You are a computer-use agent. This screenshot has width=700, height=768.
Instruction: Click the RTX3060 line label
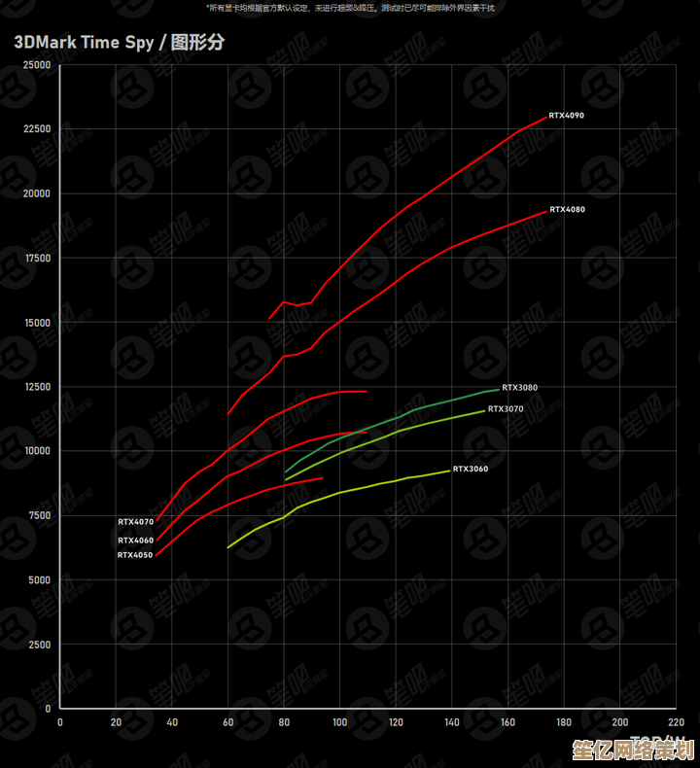[x=471, y=470]
